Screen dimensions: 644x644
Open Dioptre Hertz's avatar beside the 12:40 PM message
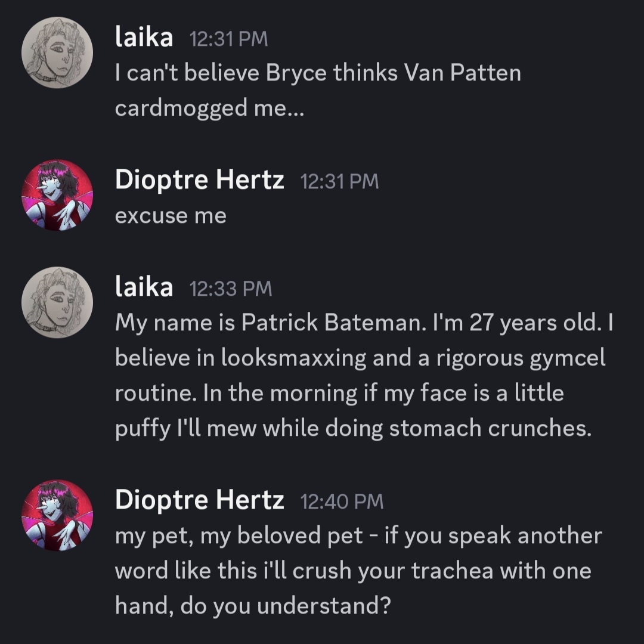point(57,515)
